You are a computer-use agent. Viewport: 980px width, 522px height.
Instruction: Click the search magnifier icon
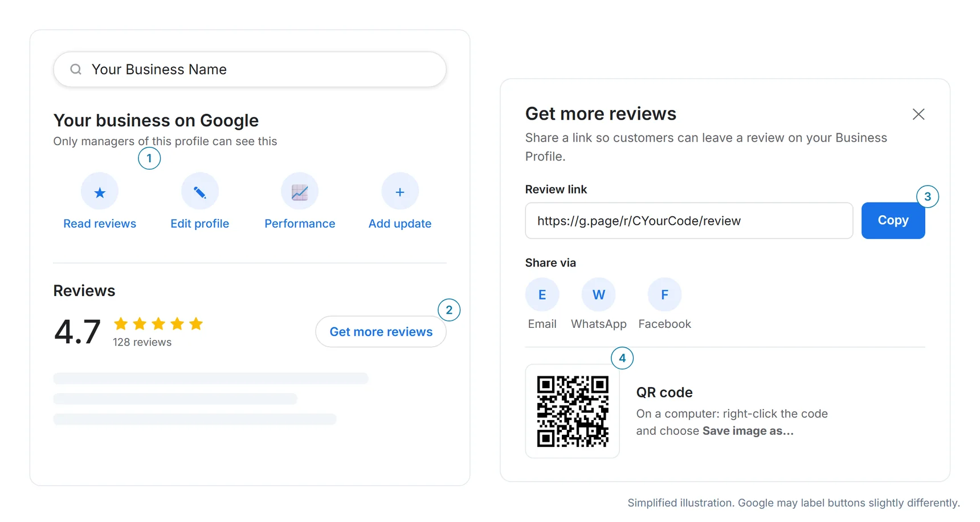(x=76, y=69)
